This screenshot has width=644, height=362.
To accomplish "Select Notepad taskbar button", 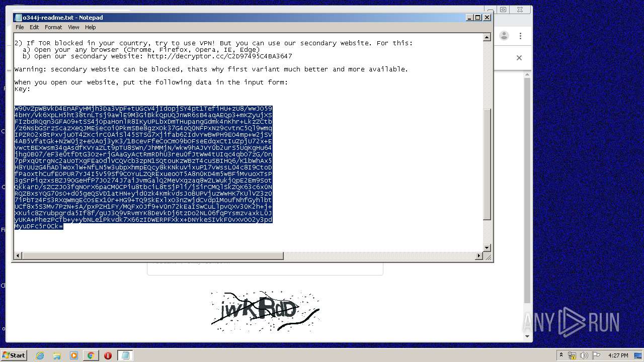I will click(125, 355).
